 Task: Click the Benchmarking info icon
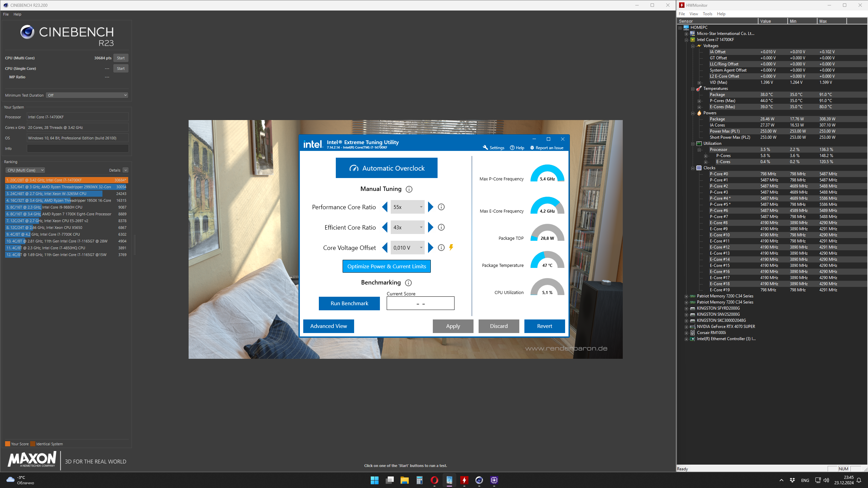click(x=408, y=283)
